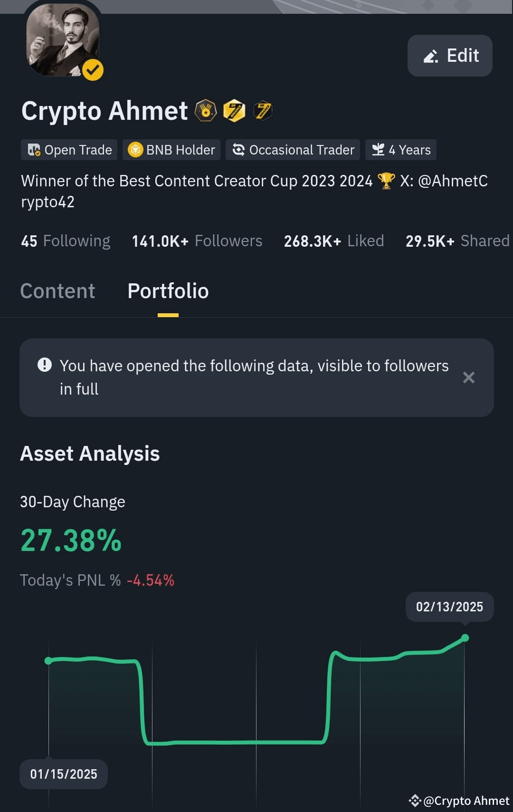The height and width of the screenshot is (812, 513).
Task: Select the Portfolio tab
Action: pyautogui.click(x=167, y=290)
